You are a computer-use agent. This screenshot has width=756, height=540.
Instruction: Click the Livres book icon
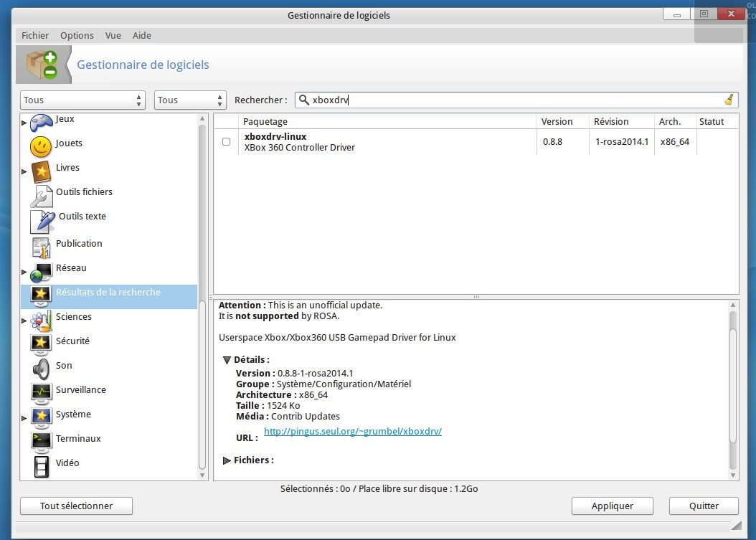pos(41,171)
